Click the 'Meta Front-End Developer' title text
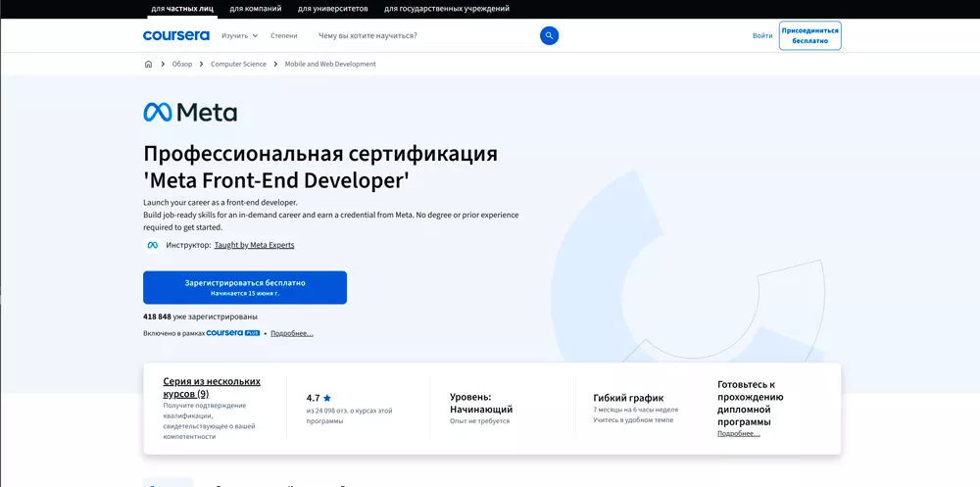980x487 pixels. pos(276,180)
